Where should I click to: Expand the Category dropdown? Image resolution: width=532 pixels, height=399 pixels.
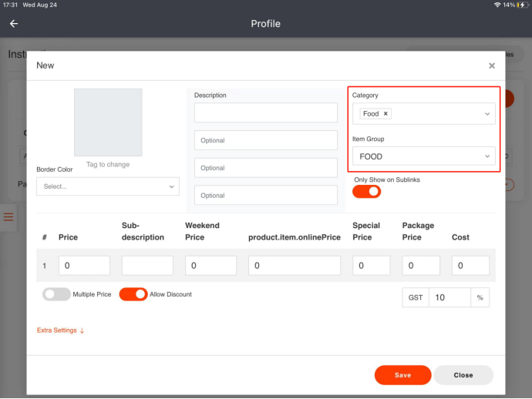(487, 114)
